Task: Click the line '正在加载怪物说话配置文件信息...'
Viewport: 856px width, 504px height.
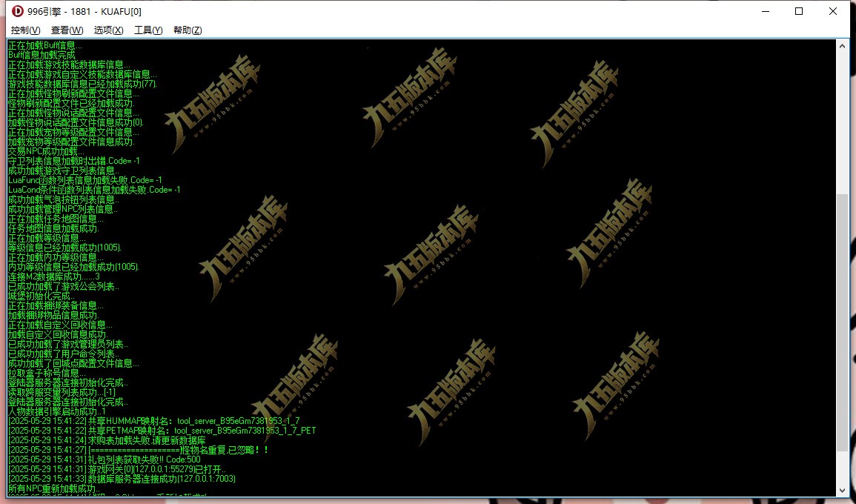Action: (x=73, y=113)
